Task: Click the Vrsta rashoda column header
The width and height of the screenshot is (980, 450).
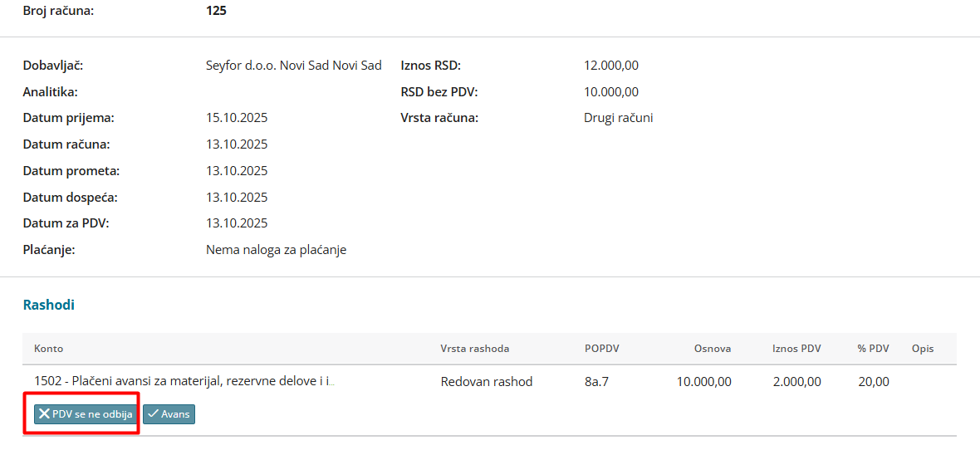Action: tap(474, 349)
